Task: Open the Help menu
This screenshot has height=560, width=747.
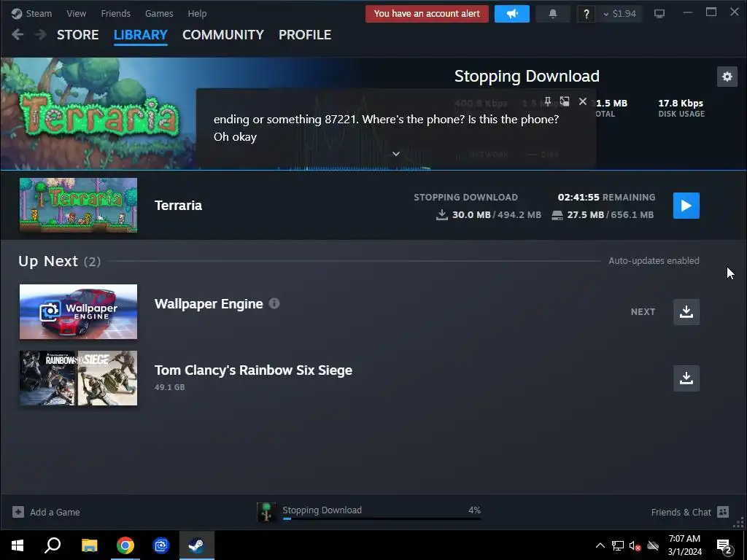Action: tap(197, 13)
